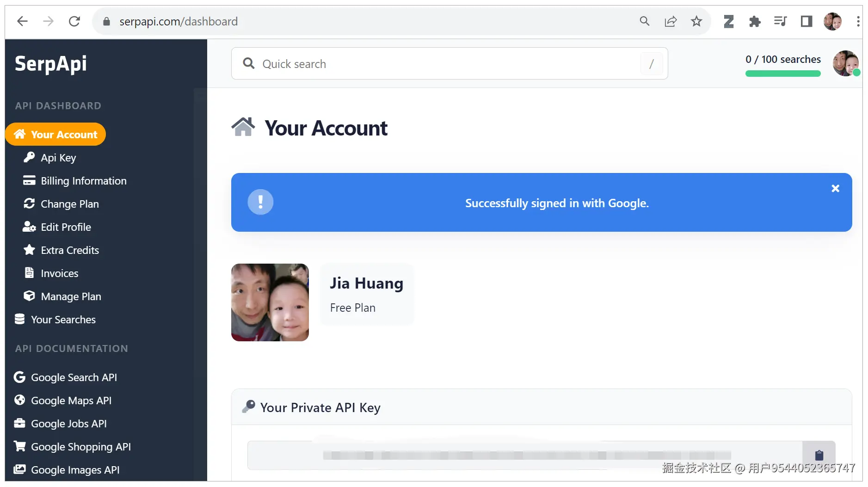
Task: Click the slash shortcut key hint in search
Action: 652,63
